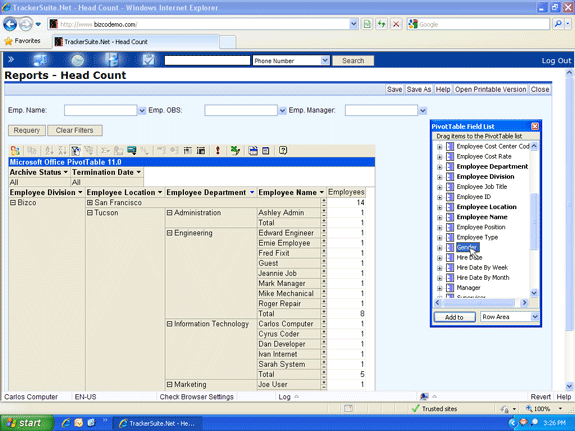
Task: Click the Requery button
Action: [27, 130]
